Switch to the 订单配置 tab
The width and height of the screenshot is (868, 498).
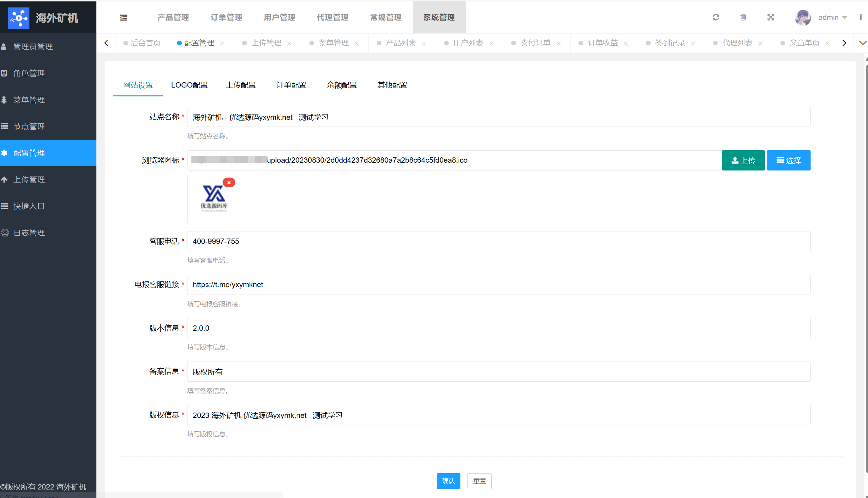291,85
